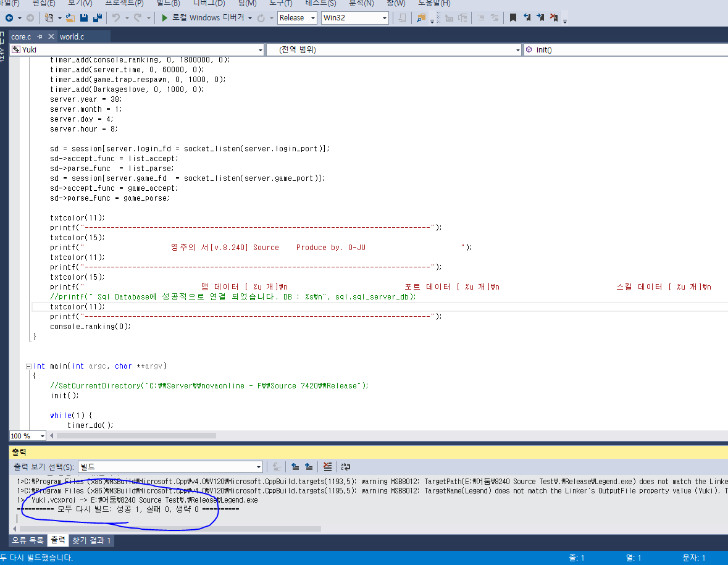Click the find message in code icon
728x565 pixels.
[277, 467]
